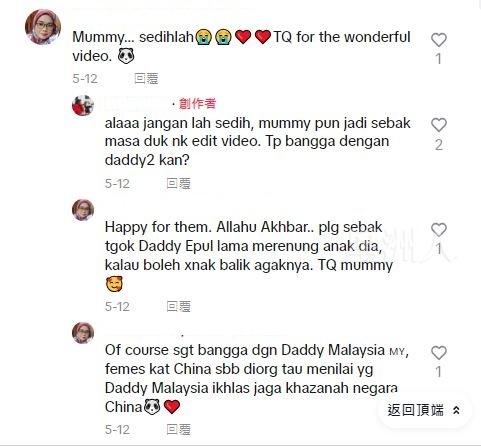Reply to the 'Happy for them' comment
This screenshot has width=481, height=447.
(x=179, y=306)
